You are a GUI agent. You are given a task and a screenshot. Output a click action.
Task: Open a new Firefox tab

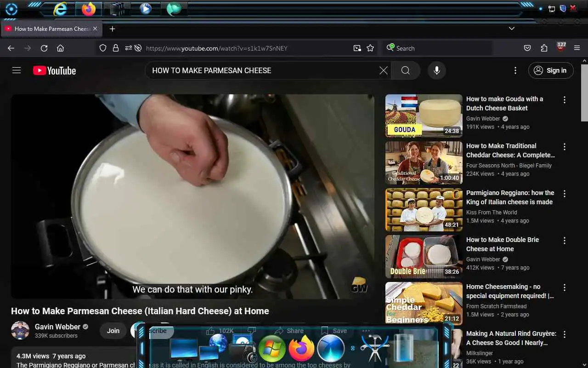point(112,29)
